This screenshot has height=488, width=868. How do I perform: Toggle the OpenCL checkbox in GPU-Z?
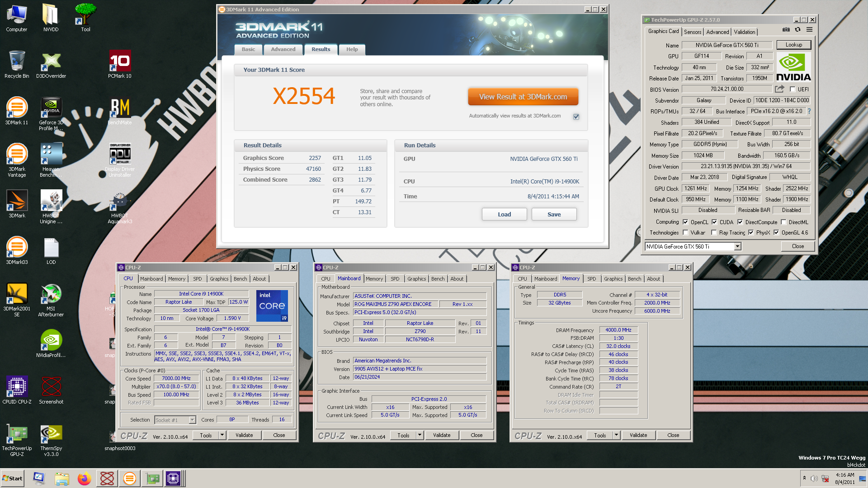pyautogui.click(x=685, y=222)
